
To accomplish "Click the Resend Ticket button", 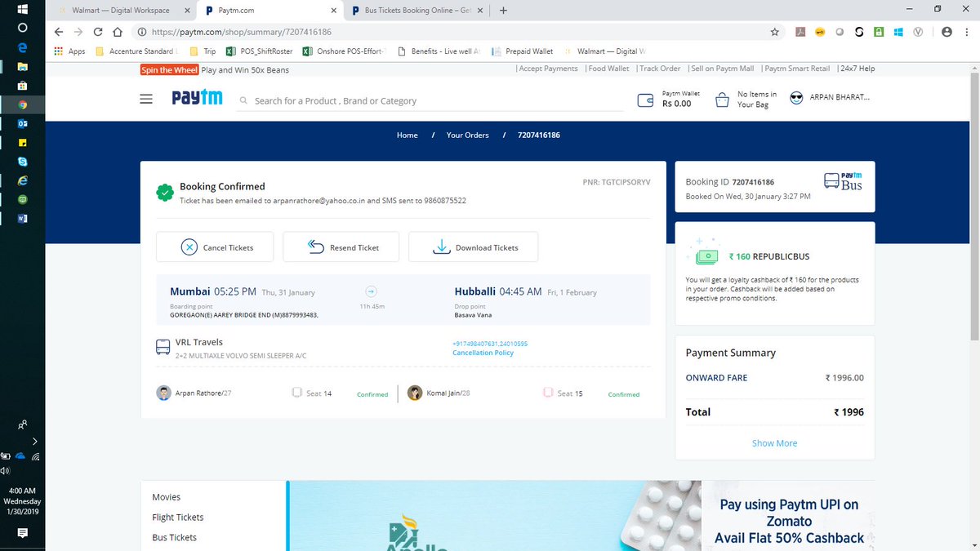I will pos(341,247).
